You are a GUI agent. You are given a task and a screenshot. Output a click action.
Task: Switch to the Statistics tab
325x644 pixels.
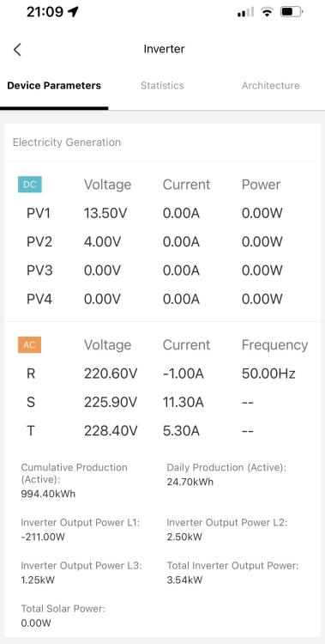(x=162, y=85)
